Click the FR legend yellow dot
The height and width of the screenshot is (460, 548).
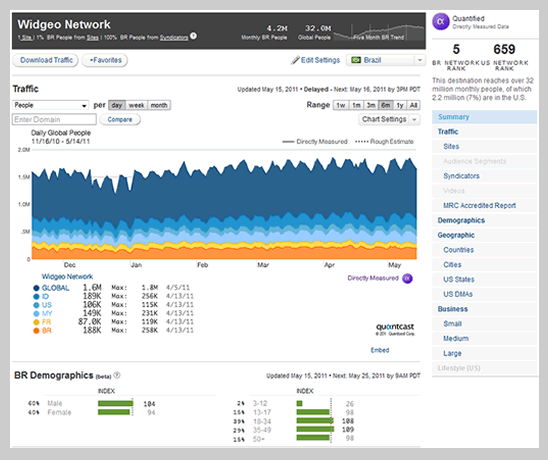coord(36,322)
